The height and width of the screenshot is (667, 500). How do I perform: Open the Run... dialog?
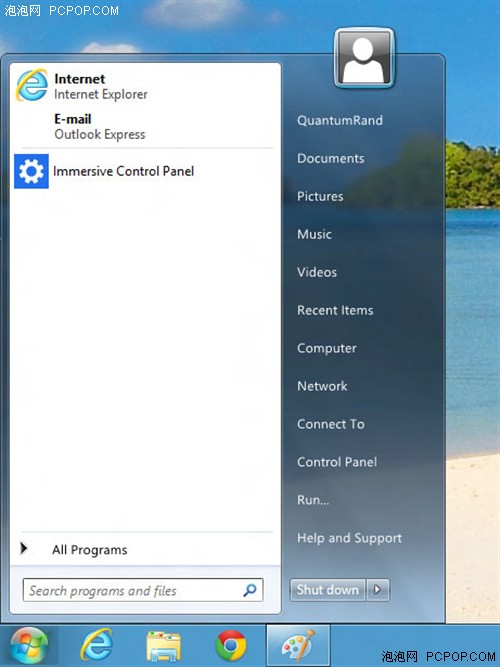pos(313,500)
